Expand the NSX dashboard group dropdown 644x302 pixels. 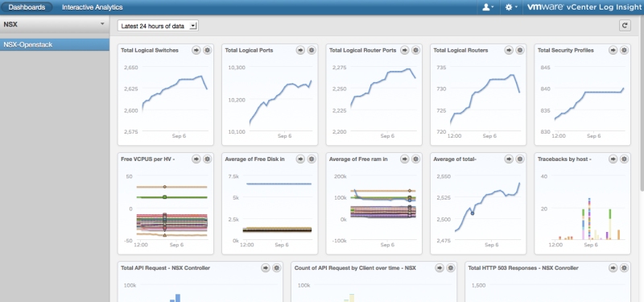click(x=55, y=24)
